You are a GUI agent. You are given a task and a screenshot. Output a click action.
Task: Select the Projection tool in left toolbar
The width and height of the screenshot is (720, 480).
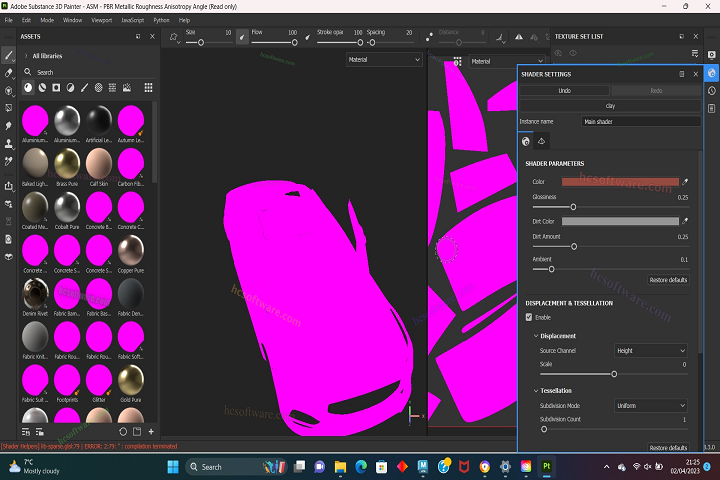coord(8,90)
